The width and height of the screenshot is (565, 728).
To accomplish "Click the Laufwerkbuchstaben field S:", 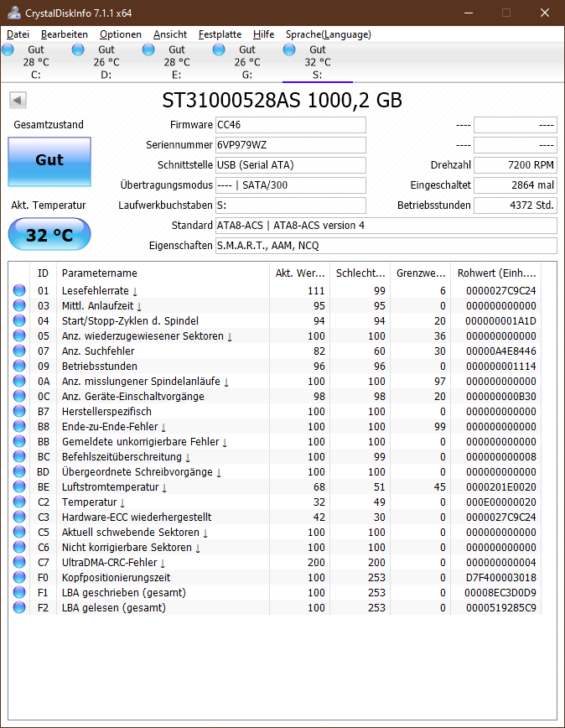I will click(x=291, y=205).
